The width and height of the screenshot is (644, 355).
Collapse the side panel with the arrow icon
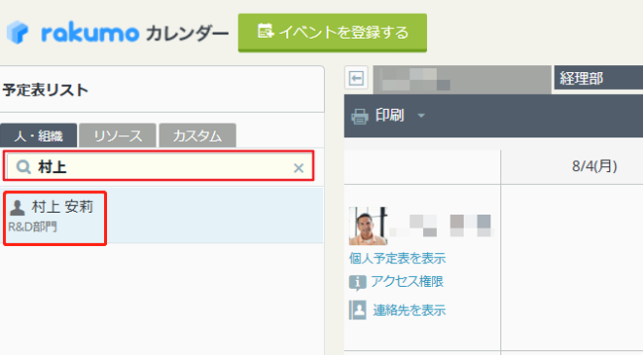tap(356, 78)
